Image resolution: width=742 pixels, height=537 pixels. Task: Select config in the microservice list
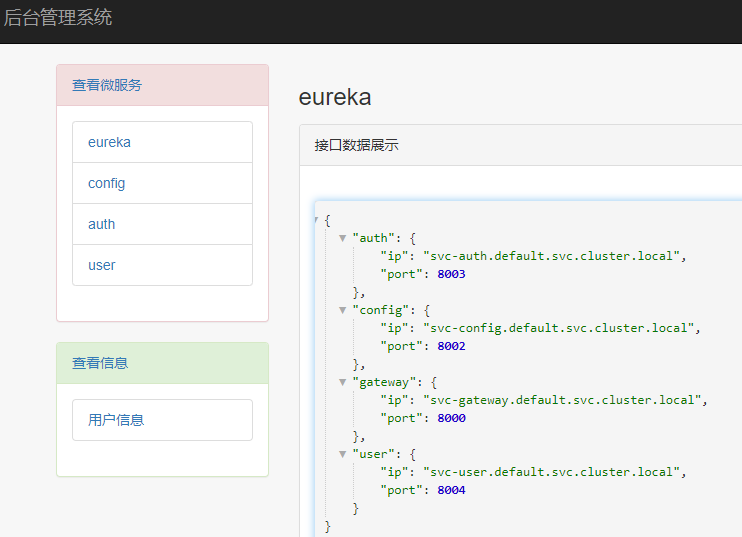point(162,184)
